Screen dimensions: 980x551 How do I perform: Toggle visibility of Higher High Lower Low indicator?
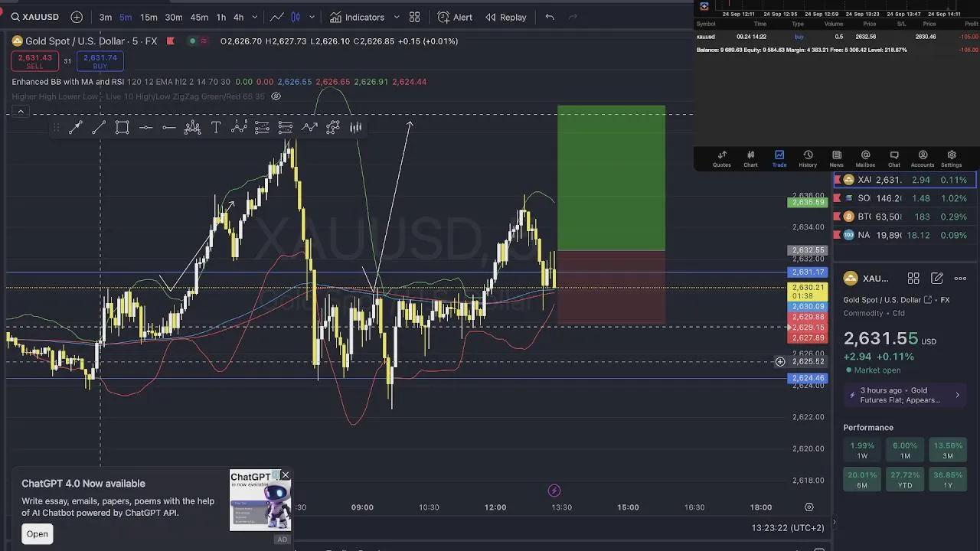tap(276, 96)
